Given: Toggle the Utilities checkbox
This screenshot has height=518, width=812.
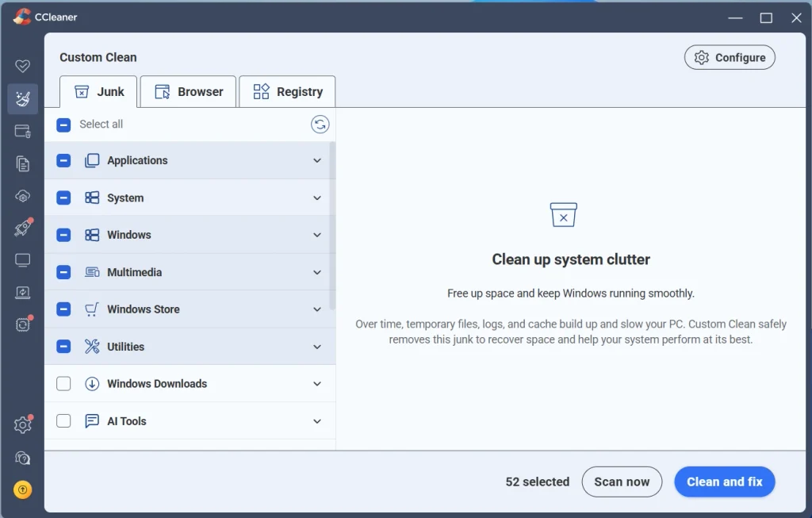Looking at the screenshot, I should pos(63,346).
